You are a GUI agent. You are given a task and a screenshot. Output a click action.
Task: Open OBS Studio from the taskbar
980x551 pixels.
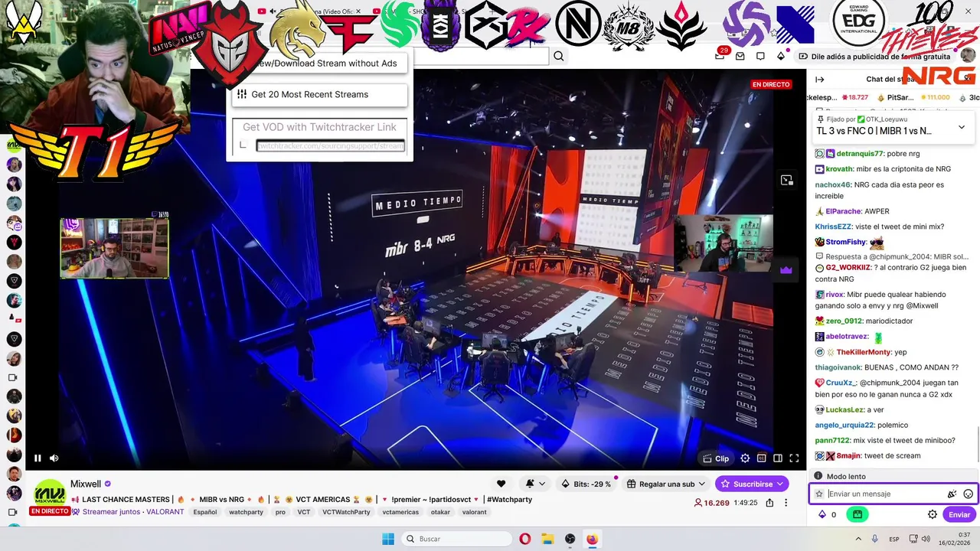click(570, 539)
